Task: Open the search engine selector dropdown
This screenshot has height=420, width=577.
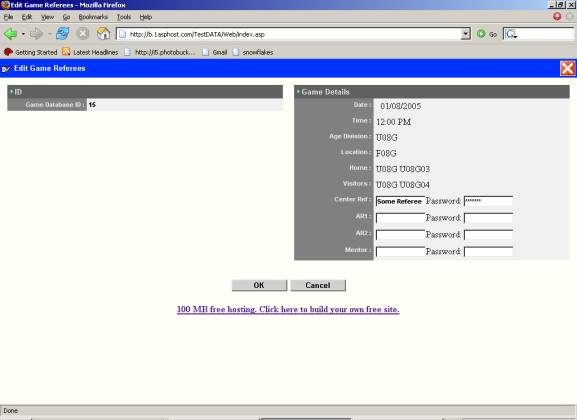Action: click(x=511, y=34)
